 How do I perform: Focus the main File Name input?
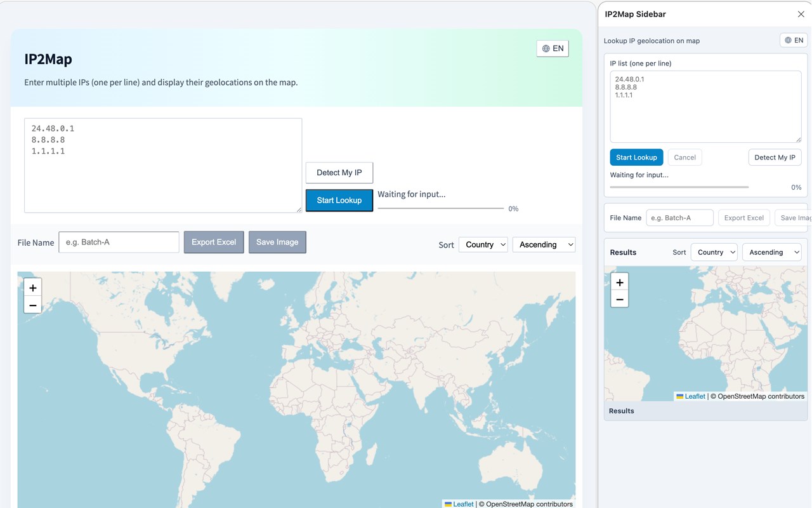tap(119, 242)
